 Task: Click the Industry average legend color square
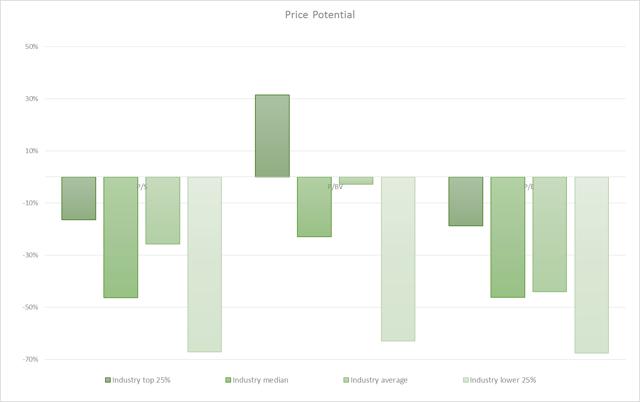tap(347, 380)
